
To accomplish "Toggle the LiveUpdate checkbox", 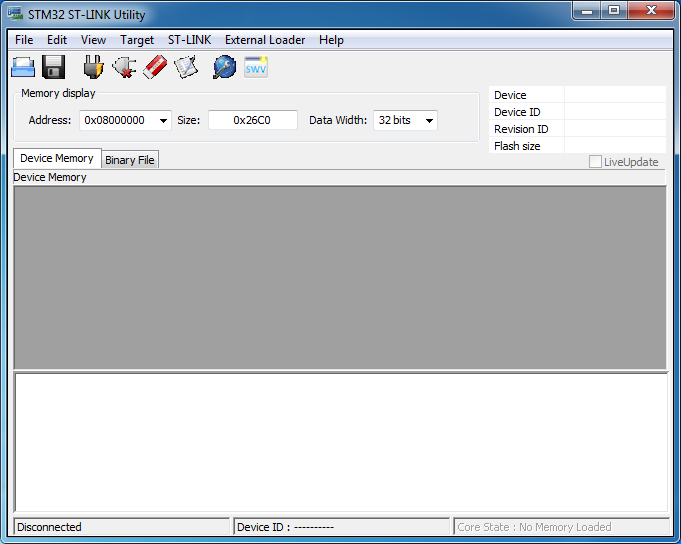I will pyautogui.click(x=596, y=162).
